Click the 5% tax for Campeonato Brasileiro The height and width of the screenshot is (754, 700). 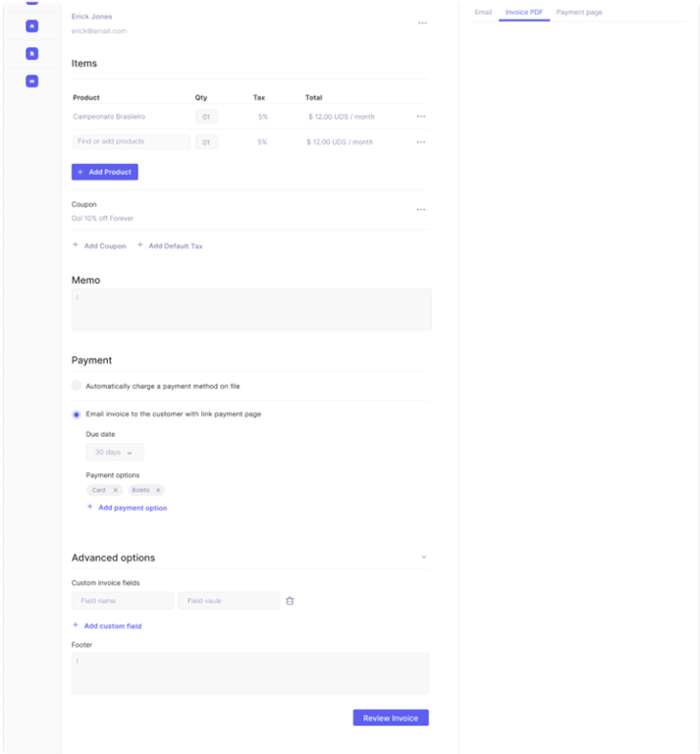point(262,117)
